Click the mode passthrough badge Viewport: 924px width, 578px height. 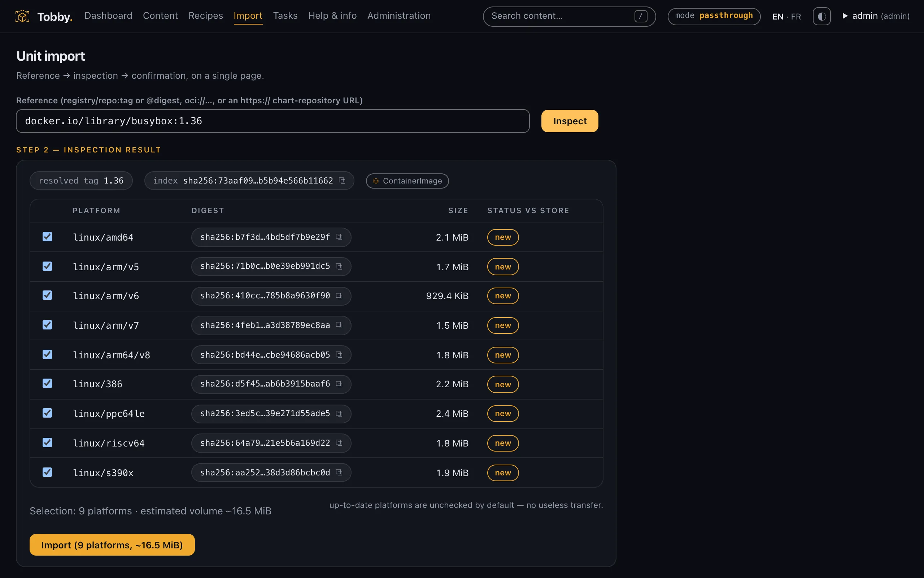click(714, 16)
